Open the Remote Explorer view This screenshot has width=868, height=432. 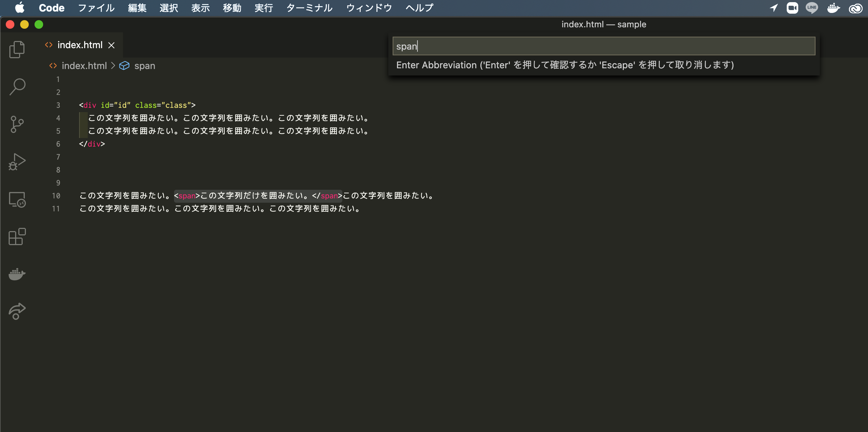(x=17, y=200)
